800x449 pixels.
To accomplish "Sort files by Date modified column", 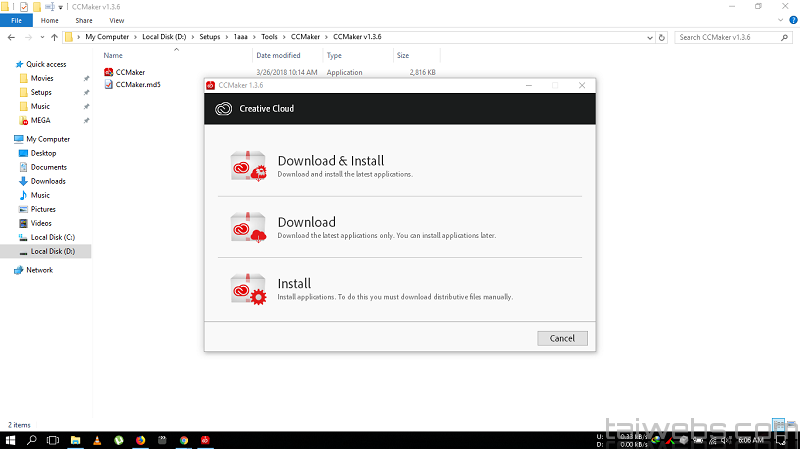I will pyautogui.click(x=278, y=56).
